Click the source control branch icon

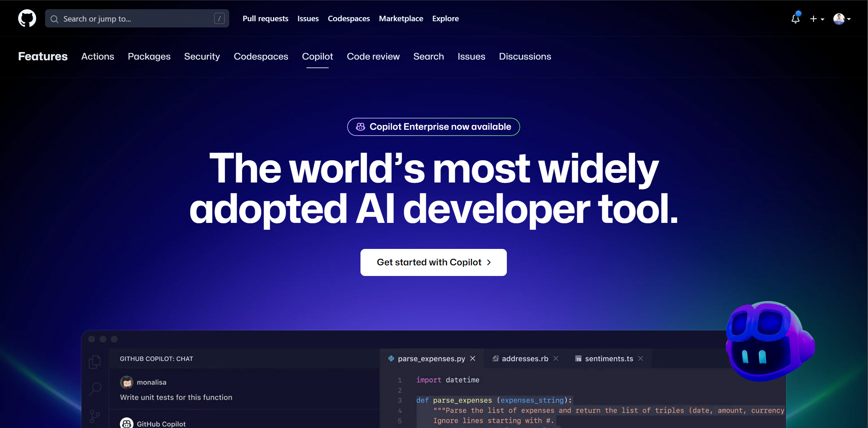coord(95,416)
